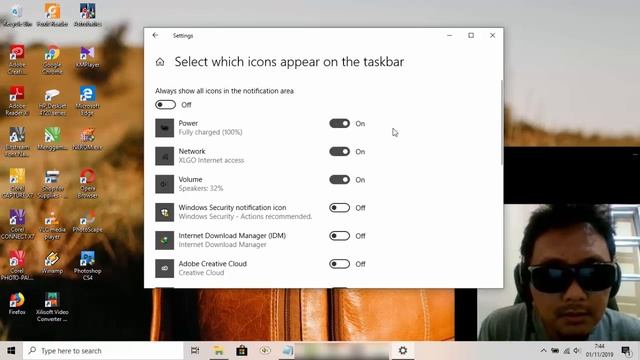Click the Power row icon tile
This screenshot has height=360, width=640.
click(x=164, y=128)
